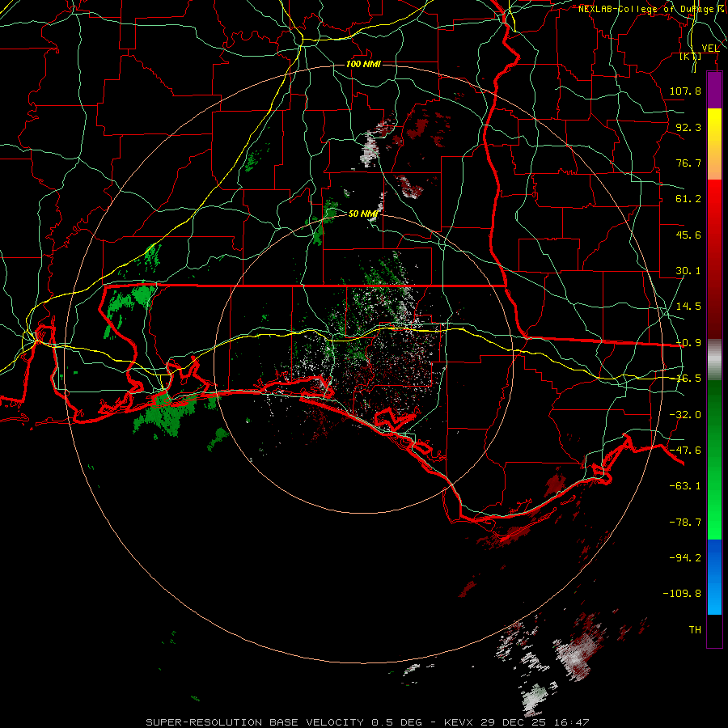Select the -47.6 scale value
The image size is (728, 728).
pos(685,451)
